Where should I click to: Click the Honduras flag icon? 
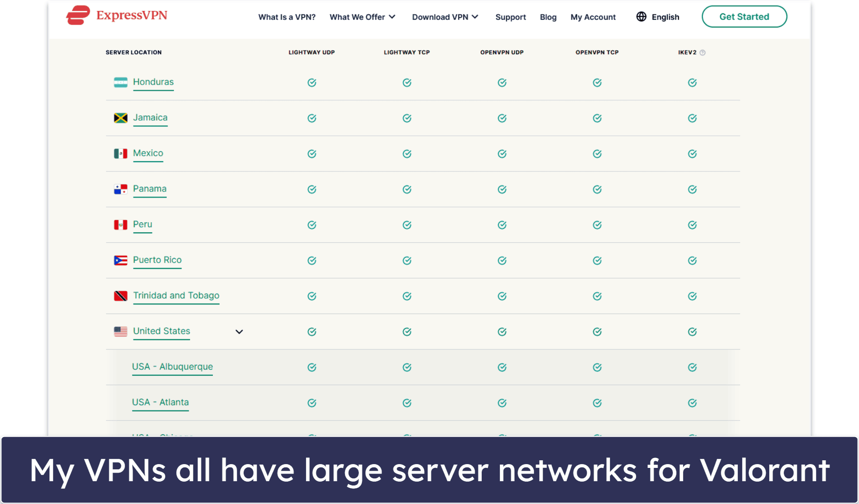(121, 82)
